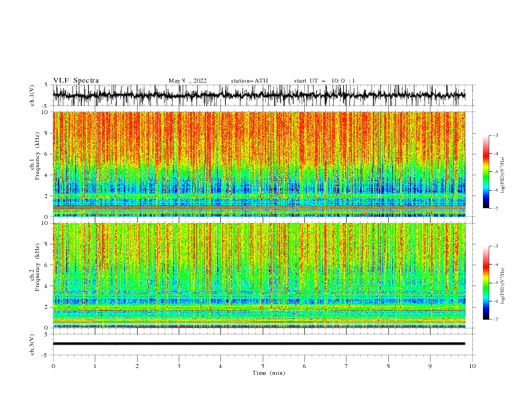Click time axis tick label '7'
Viewport: 532px width, 411px height.
(x=347, y=366)
